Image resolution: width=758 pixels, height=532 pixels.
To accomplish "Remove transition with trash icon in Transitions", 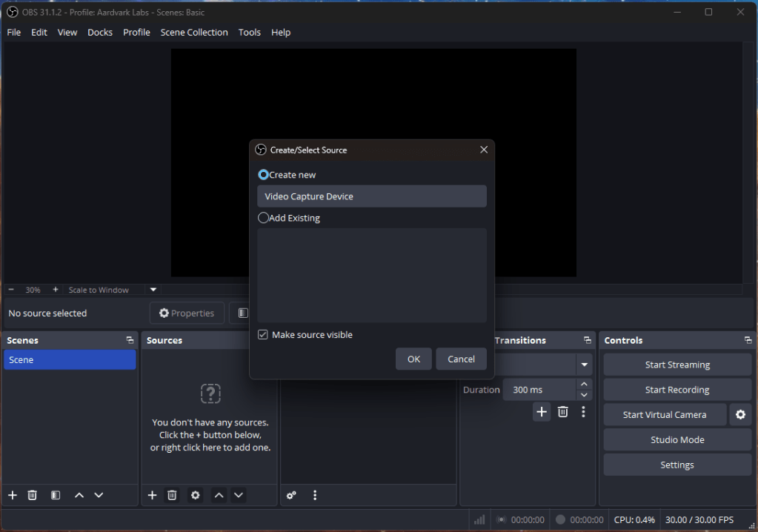I will [x=563, y=412].
